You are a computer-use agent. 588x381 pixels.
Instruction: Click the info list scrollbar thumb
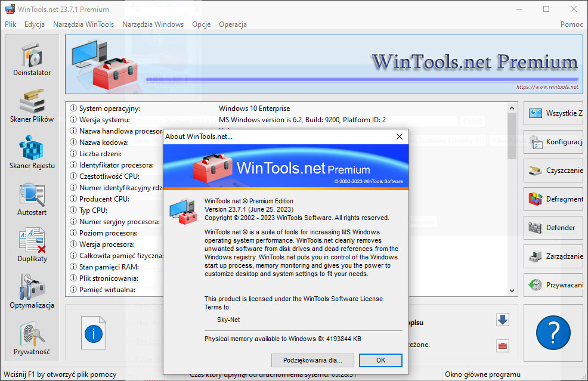pyautogui.click(x=512, y=136)
